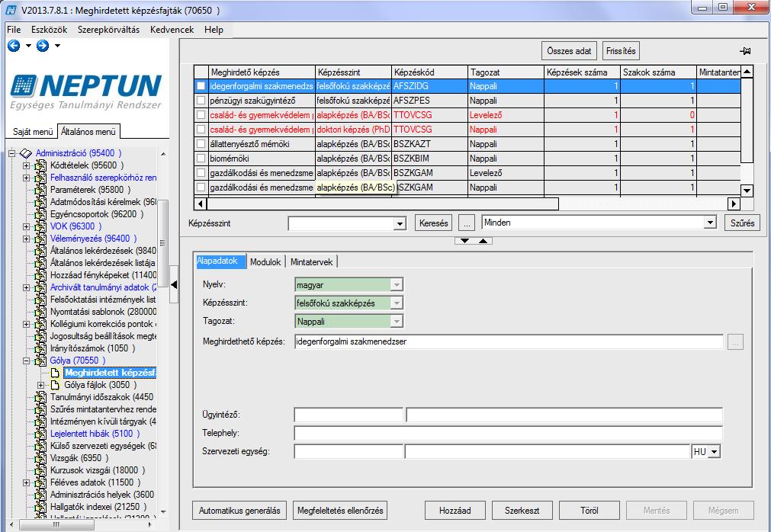
Task: Click the Keresés button
Action: pos(434,223)
